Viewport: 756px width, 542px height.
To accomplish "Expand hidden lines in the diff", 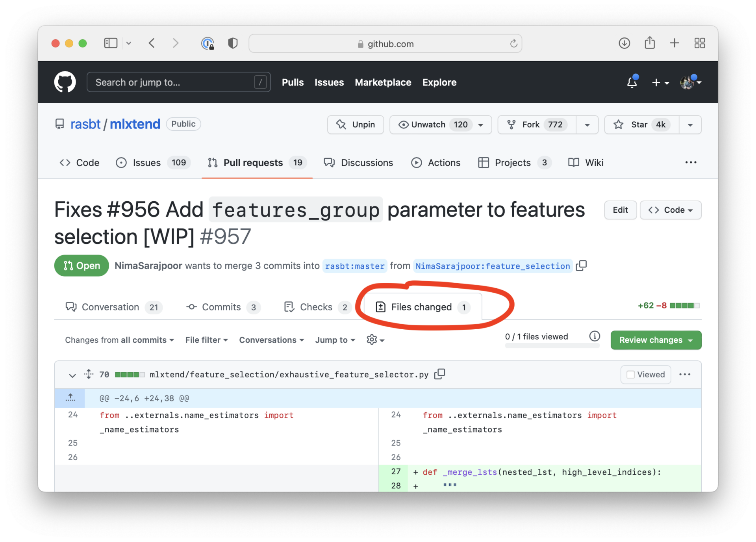I will tap(70, 397).
